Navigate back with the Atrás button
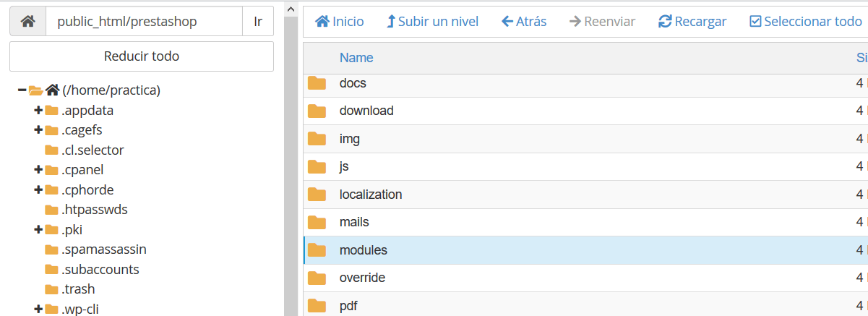The image size is (868, 316). point(524,22)
